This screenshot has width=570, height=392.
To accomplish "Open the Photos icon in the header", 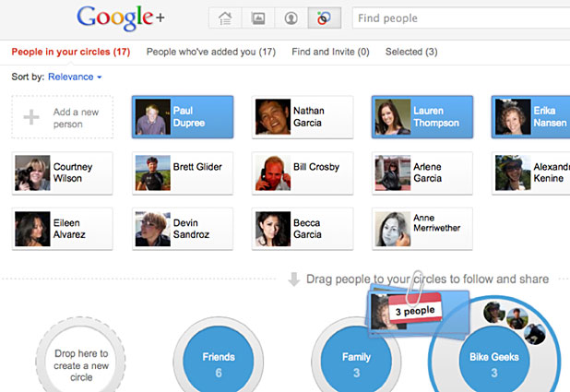I will (258, 18).
